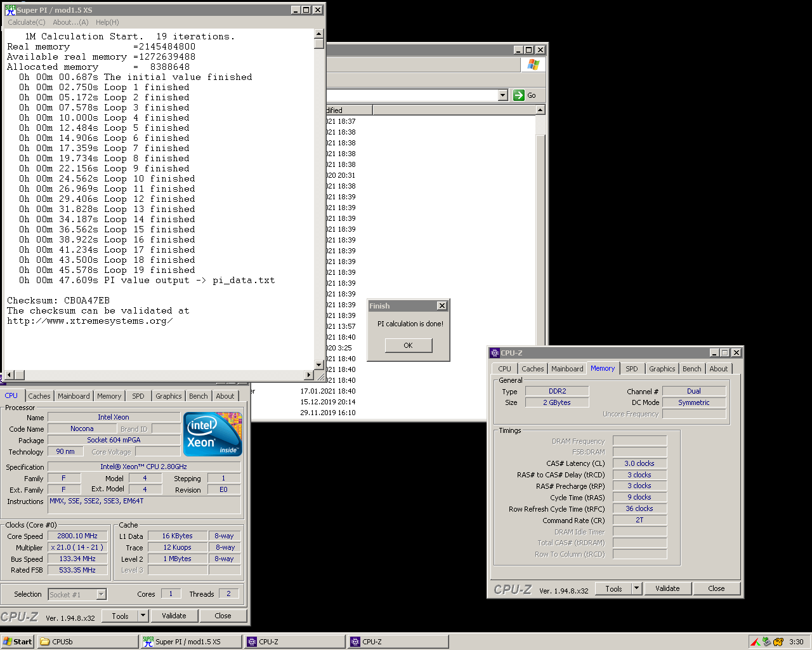
Task: Open the About...(A) menu in Super PI
Action: click(70, 22)
